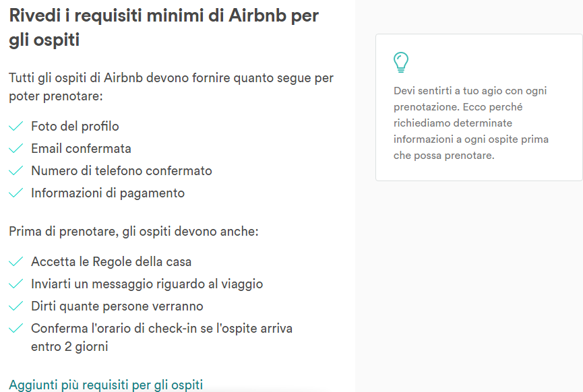Click checkmark beside Dirti quante persone verranno

coord(16,306)
